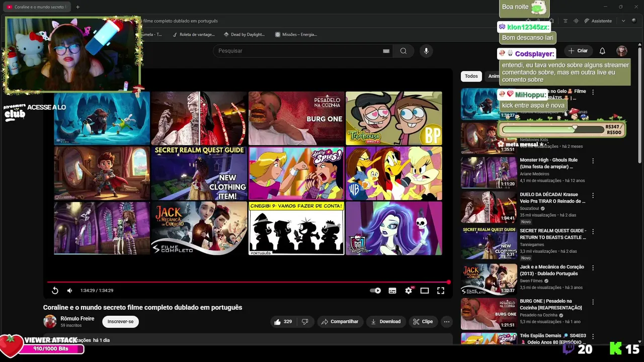Switch to theater mode view
644x362 pixels.
(425, 291)
